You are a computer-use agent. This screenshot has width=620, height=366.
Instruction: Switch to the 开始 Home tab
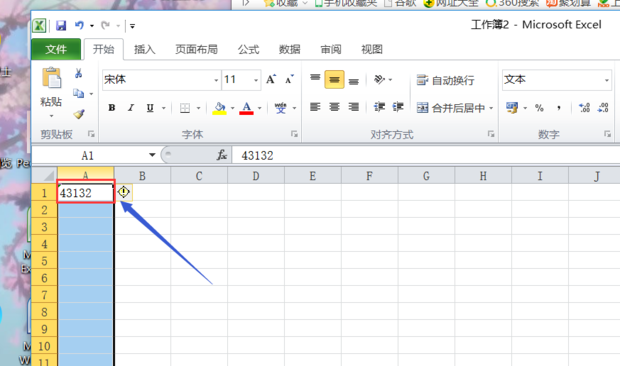coord(104,49)
